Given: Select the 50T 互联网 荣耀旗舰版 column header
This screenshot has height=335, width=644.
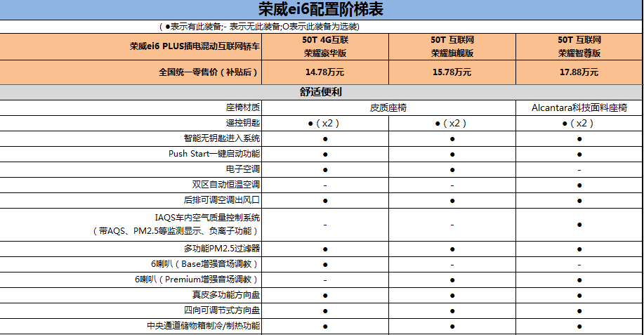Looking at the screenshot, I should pos(452,47).
